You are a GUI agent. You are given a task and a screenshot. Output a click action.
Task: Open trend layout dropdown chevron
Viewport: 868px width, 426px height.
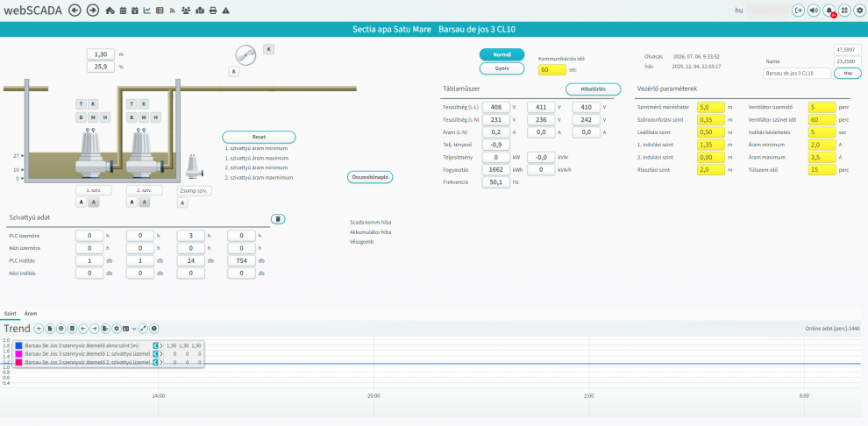coord(133,329)
